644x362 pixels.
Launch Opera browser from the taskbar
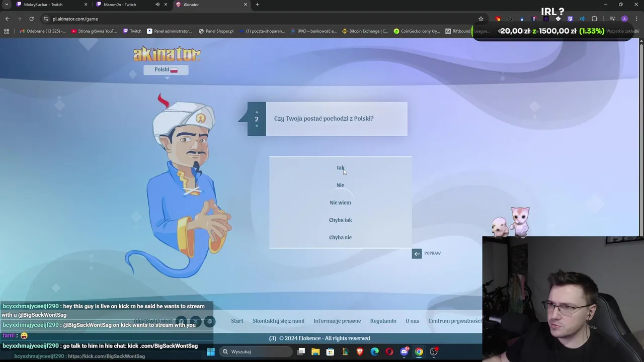[389, 351]
